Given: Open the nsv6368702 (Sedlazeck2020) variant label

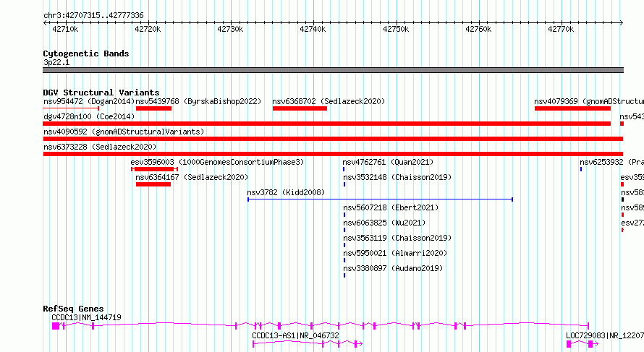Looking at the screenshot, I should pyautogui.click(x=329, y=101).
